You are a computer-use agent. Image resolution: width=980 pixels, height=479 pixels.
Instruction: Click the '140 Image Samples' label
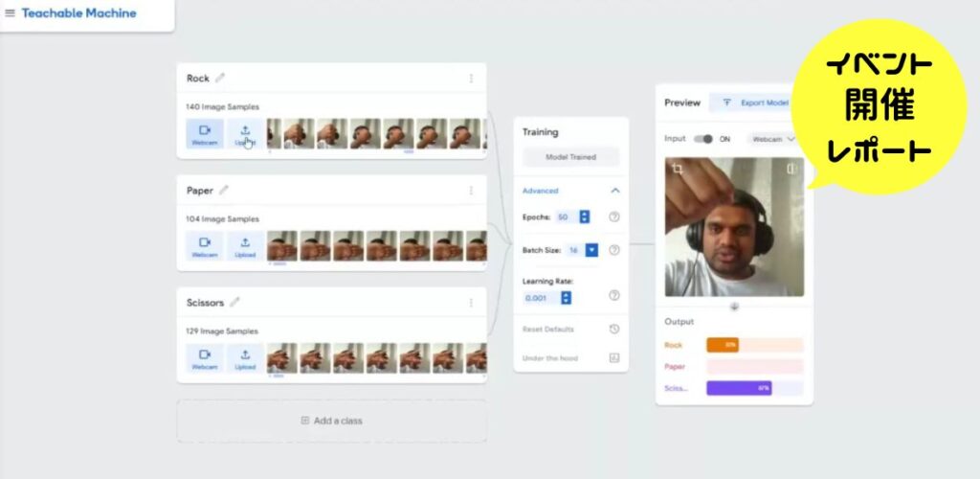point(222,107)
